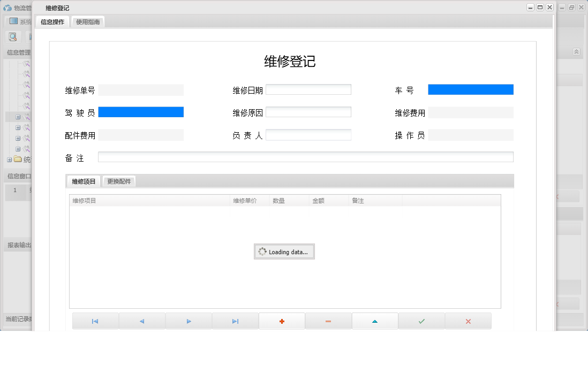
Task: Collapse the right panel with the double-chevron
Action: [x=577, y=52]
